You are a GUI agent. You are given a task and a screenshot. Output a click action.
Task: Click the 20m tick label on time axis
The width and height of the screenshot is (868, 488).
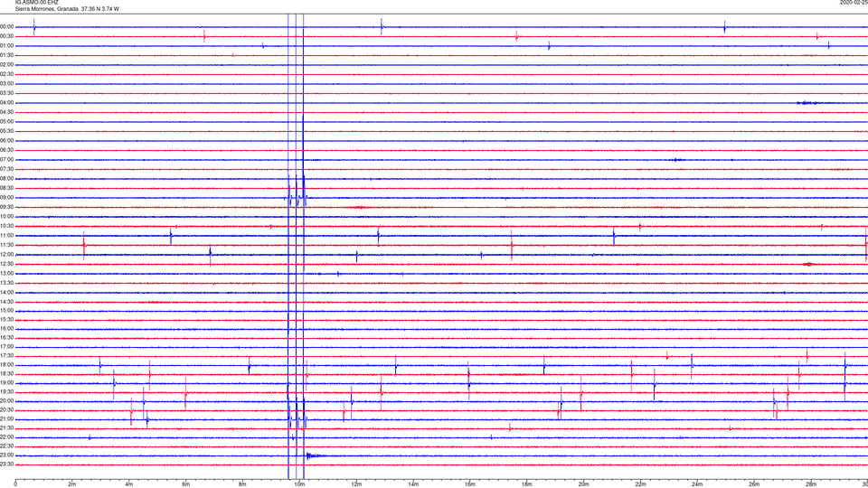pyautogui.click(x=583, y=484)
